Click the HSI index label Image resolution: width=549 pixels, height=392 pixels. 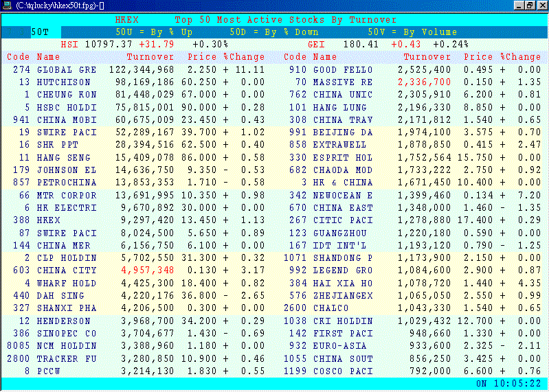point(69,45)
